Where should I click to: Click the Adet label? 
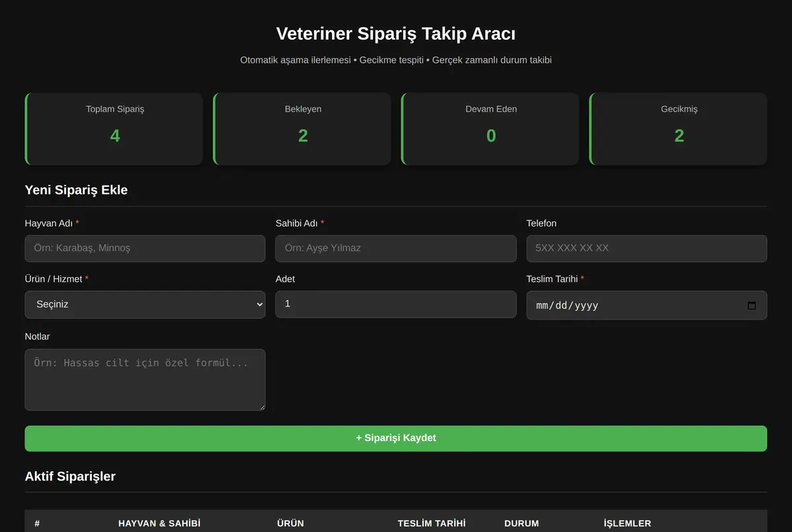285,279
